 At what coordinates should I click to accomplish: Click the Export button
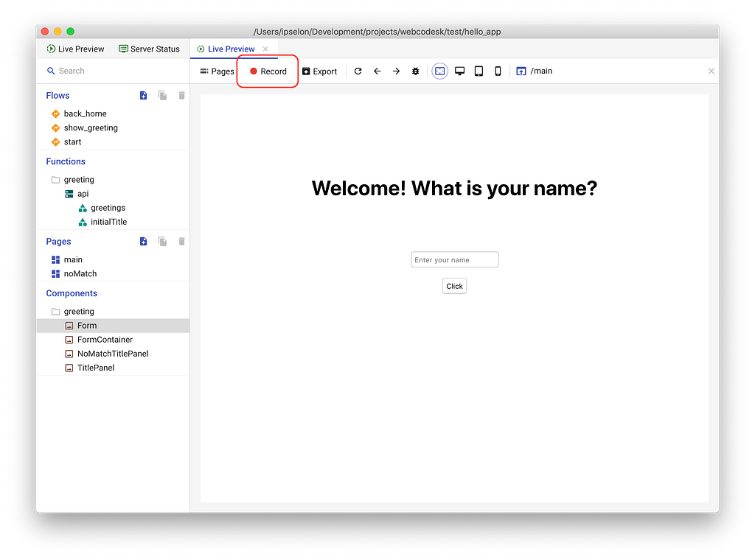(x=320, y=71)
